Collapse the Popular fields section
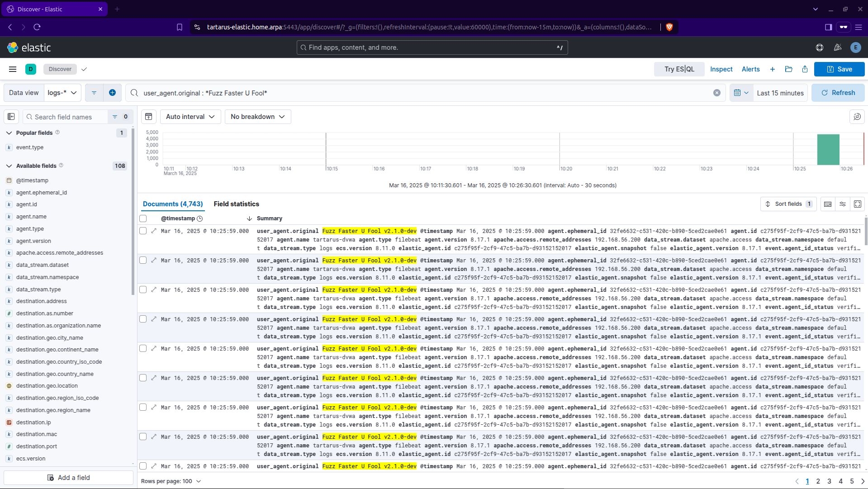868x489 pixels. (9, 133)
